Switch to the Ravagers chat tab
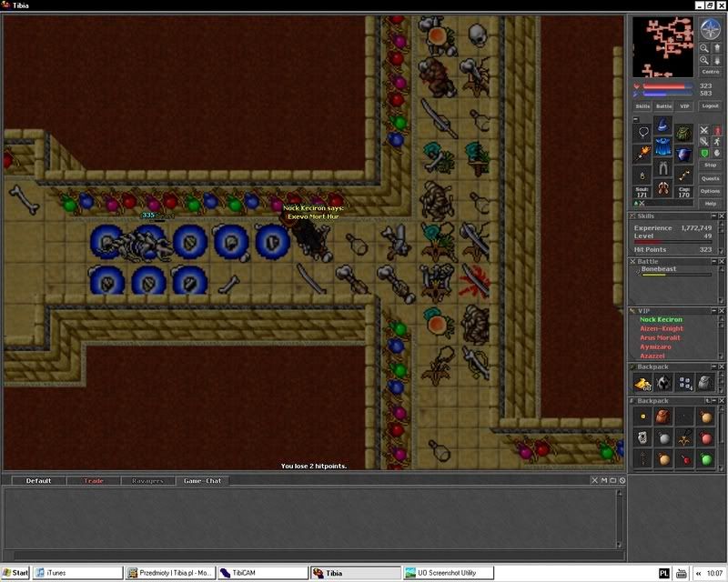Screen dimensions: 728x582 point(147,481)
